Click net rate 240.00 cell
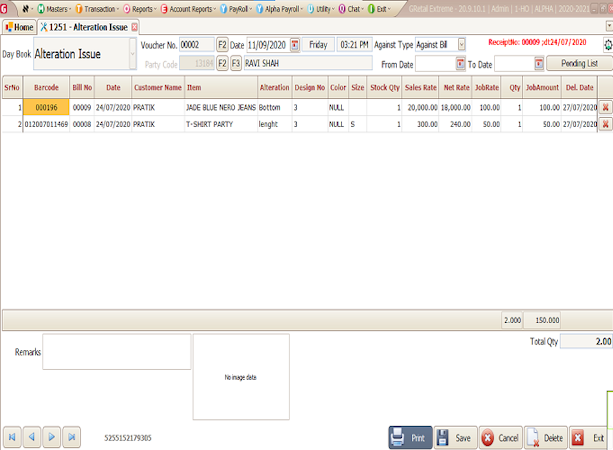The image size is (613, 450). tap(456, 124)
